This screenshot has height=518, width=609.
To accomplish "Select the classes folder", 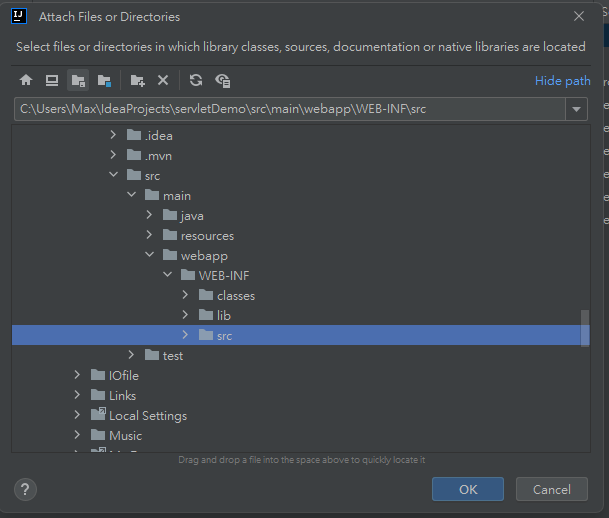I will tap(227, 296).
